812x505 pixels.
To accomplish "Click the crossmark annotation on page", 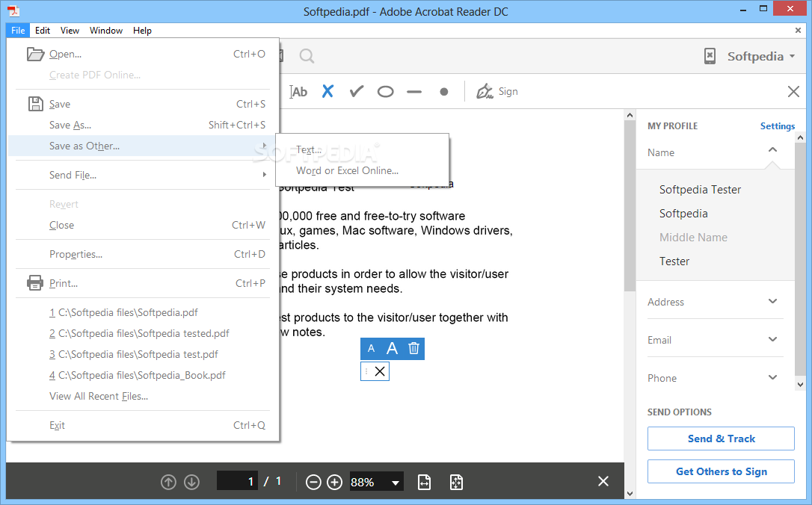I will [x=380, y=371].
